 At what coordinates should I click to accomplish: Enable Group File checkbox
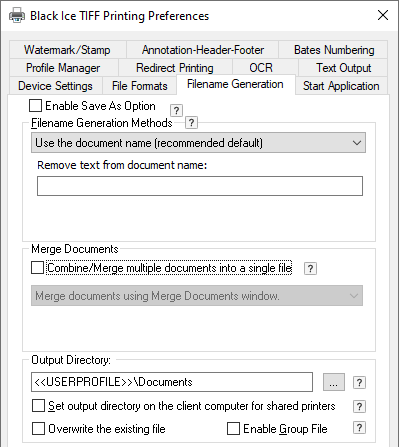233,428
